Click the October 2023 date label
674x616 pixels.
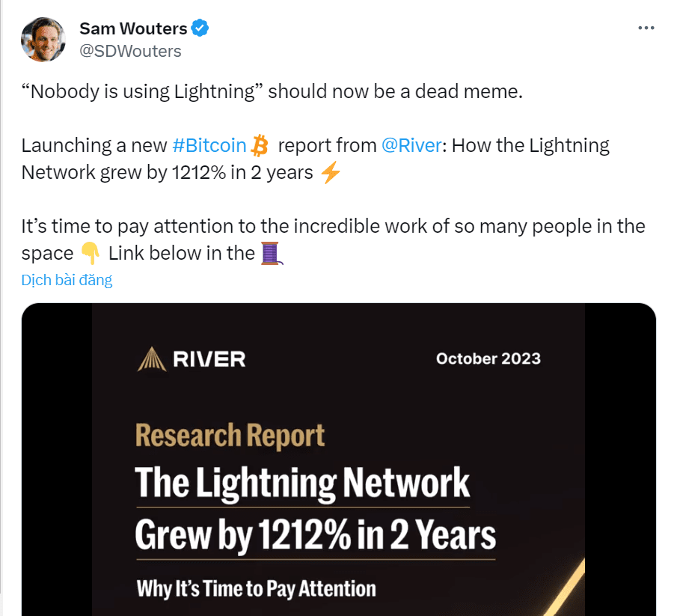(488, 359)
